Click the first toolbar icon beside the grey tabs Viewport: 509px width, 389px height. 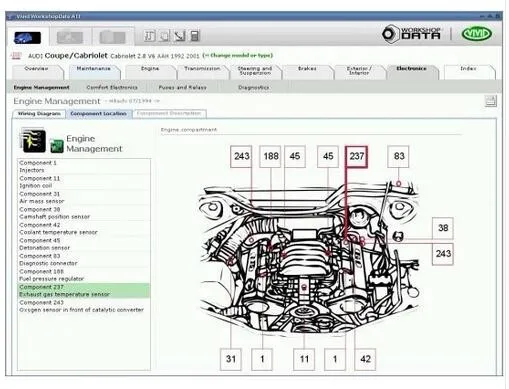pos(150,36)
